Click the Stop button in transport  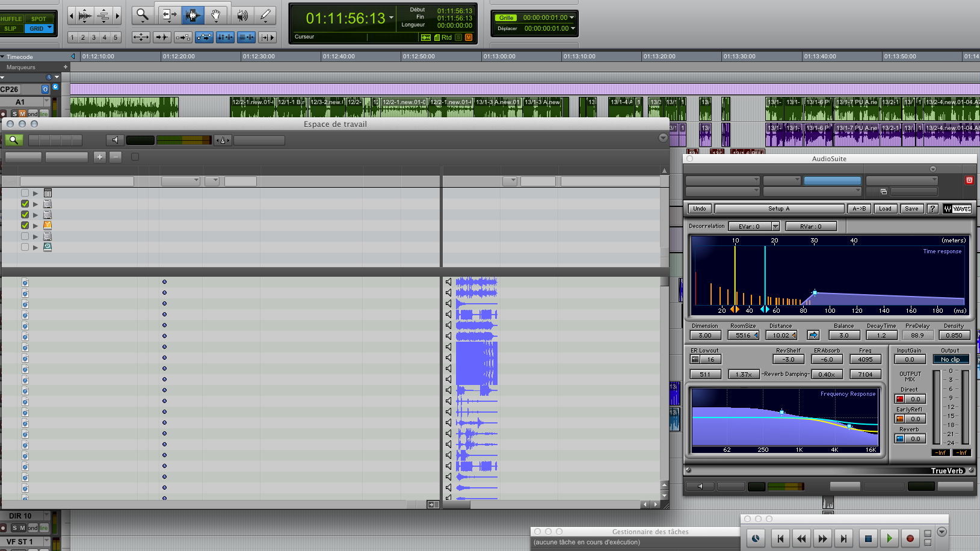(868, 538)
